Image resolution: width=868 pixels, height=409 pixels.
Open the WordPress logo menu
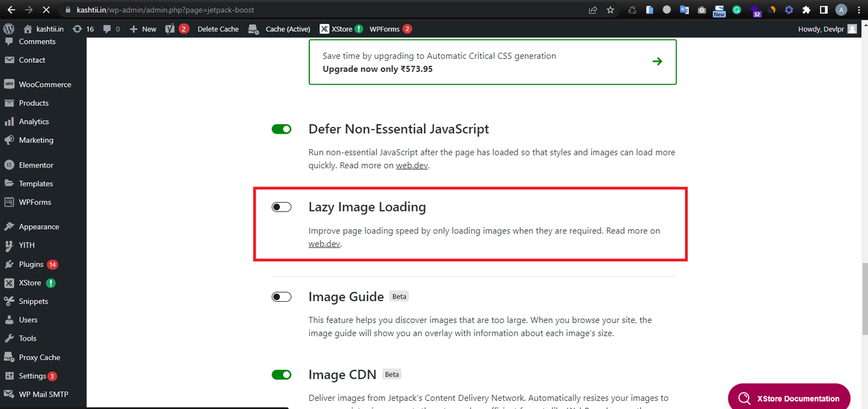pos(9,28)
